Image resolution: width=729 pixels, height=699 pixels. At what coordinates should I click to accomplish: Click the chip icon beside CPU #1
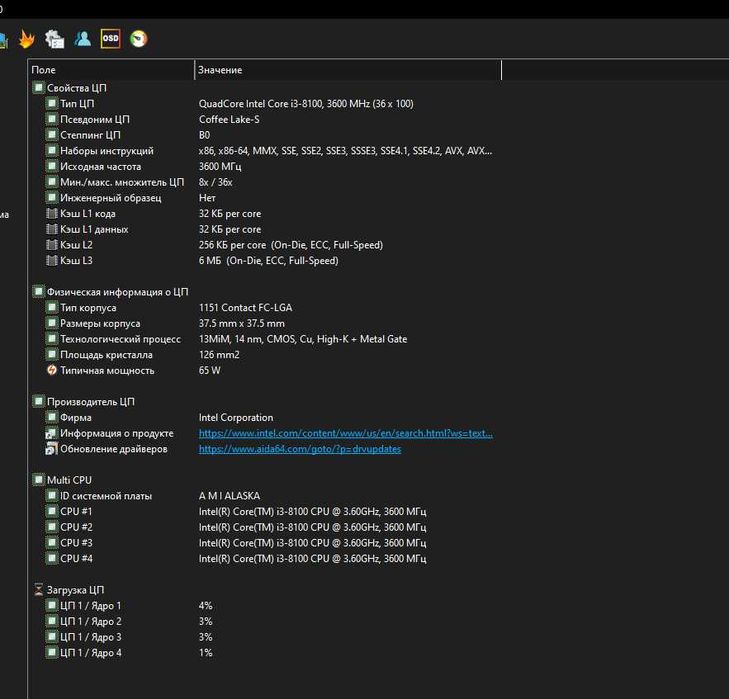click(52, 511)
